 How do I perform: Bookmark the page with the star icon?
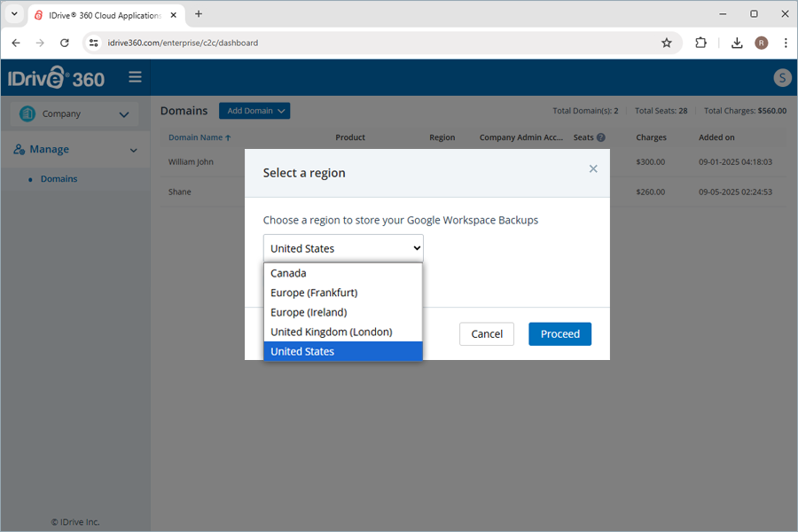[667, 42]
